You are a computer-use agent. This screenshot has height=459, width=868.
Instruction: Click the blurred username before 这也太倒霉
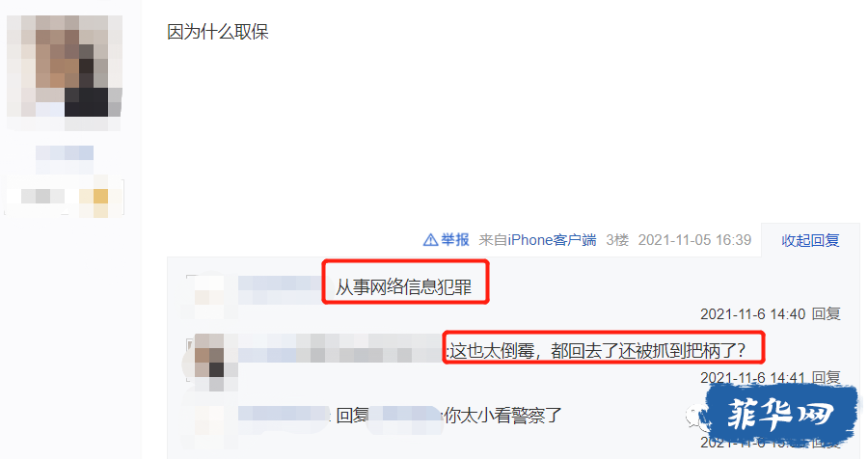pyautogui.click(x=340, y=349)
